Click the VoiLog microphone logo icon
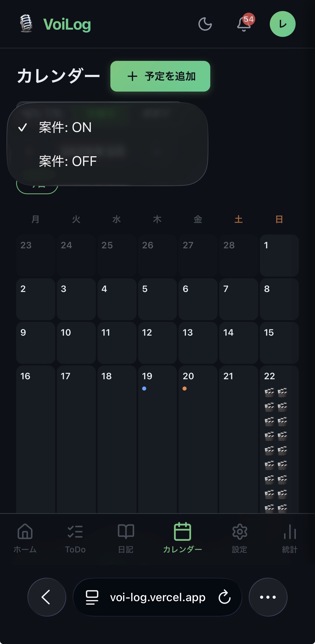315x644 pixels. point(26,24)
